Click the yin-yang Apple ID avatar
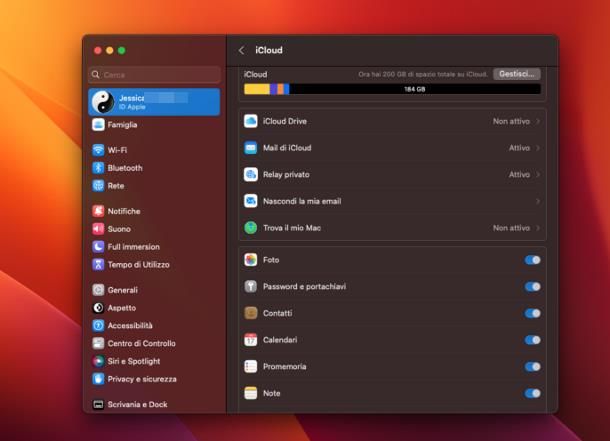Image resolution: width=610 pixels, height=441 pixels. tap(103, 102)
